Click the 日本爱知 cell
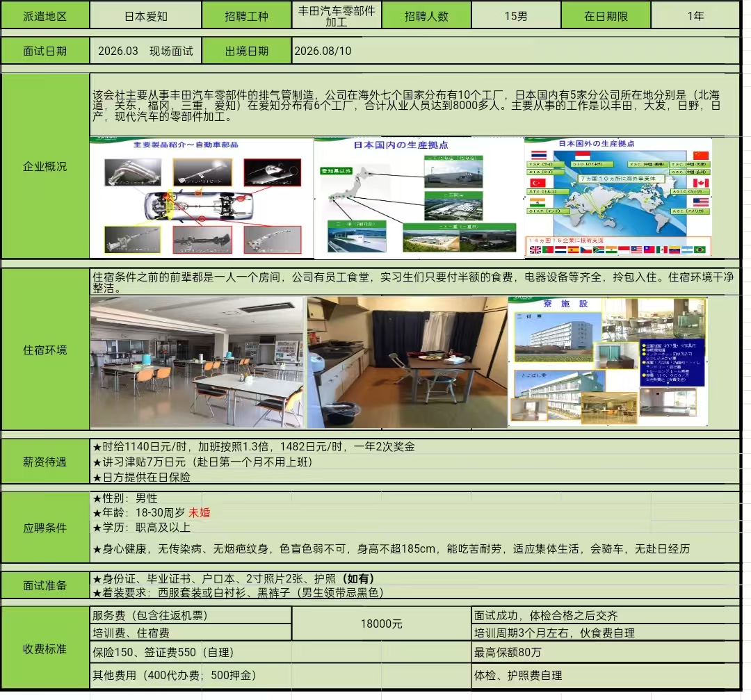751x700 pixels. [145, 16]
